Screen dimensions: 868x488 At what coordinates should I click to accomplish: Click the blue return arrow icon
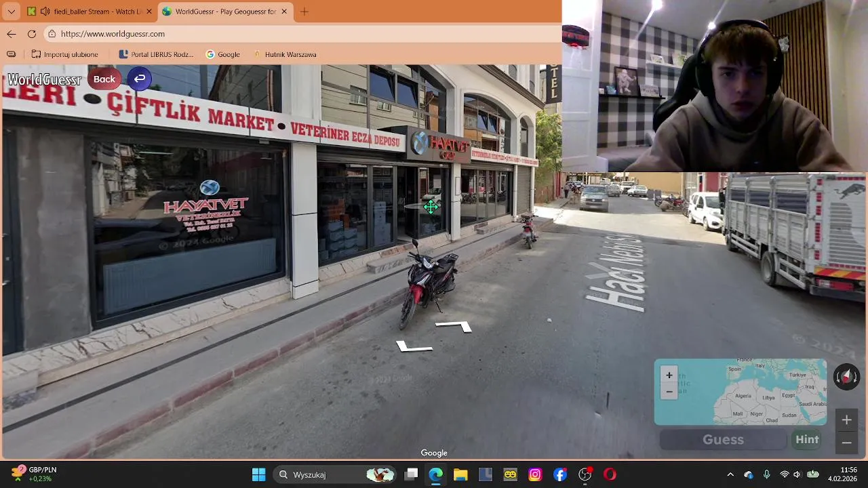[x=139, y=79]
